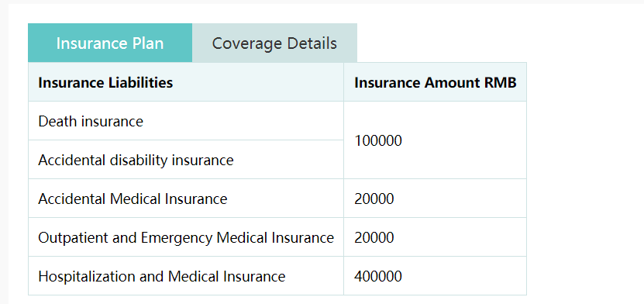
Task: Select the Insurance Liabilities column header
Action: point(186,82)
